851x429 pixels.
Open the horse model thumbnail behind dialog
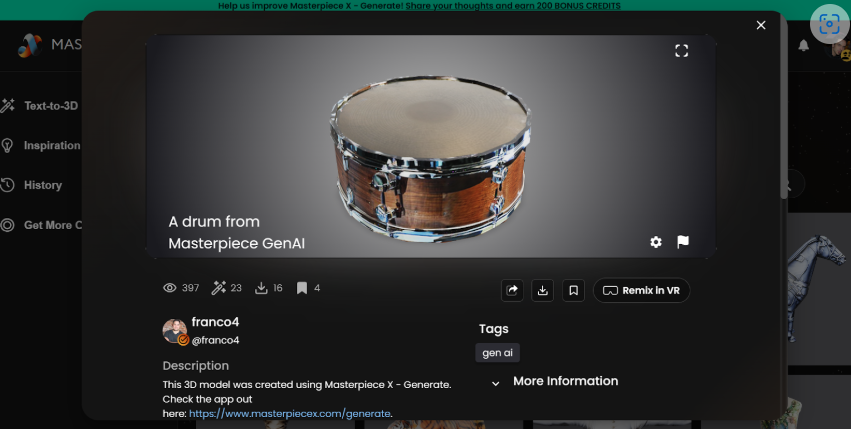pos(818,288)
